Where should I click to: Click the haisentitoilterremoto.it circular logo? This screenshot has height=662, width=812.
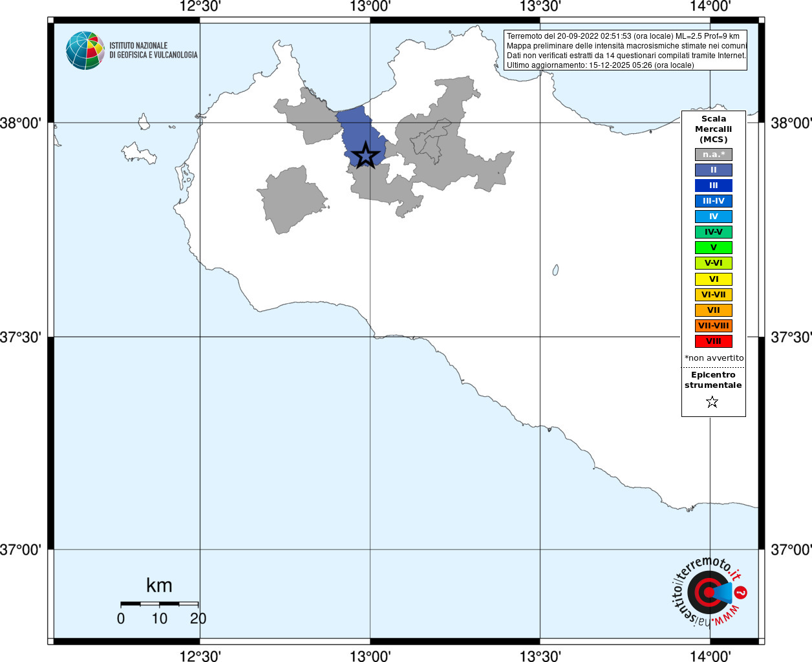pos(710,592)
